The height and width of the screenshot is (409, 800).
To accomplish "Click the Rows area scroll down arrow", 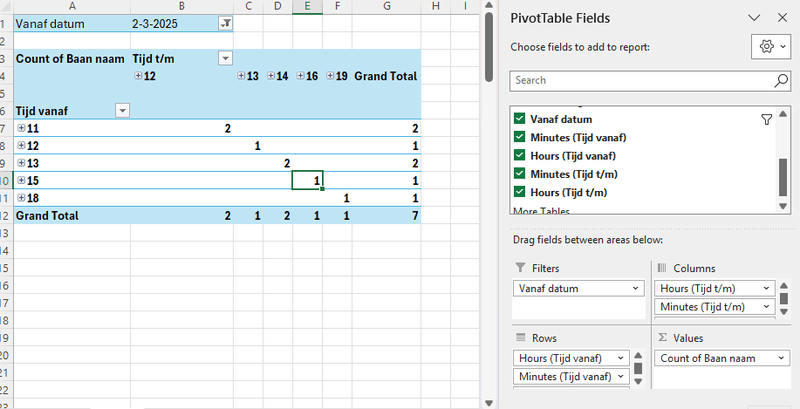I will click(638, 381).
